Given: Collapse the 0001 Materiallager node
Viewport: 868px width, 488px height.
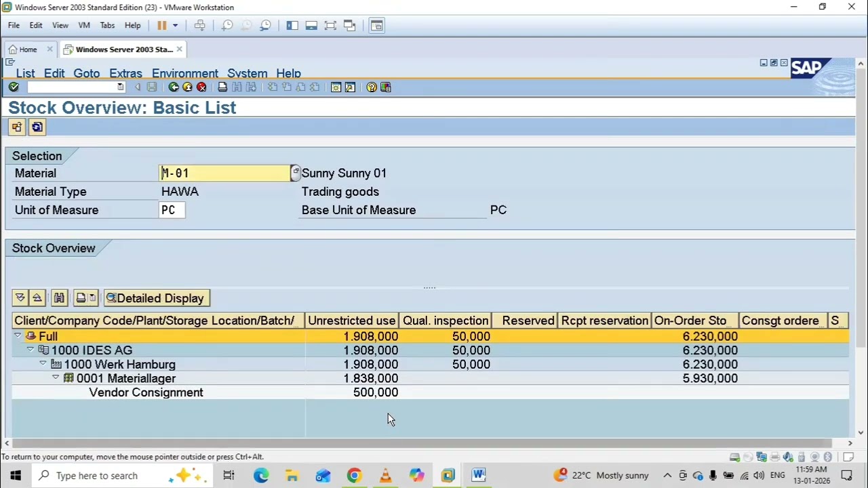Looking at the screenshot, I should click(56, 378).
